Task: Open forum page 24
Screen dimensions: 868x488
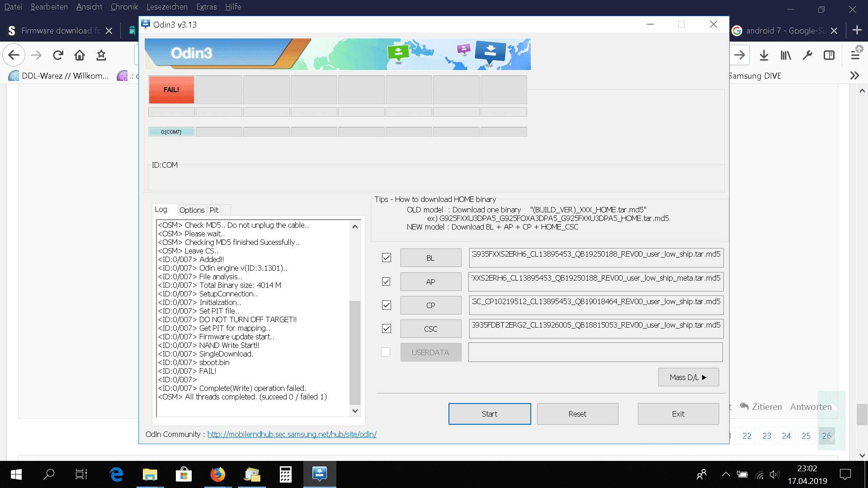Action: [x=787, y=436]
